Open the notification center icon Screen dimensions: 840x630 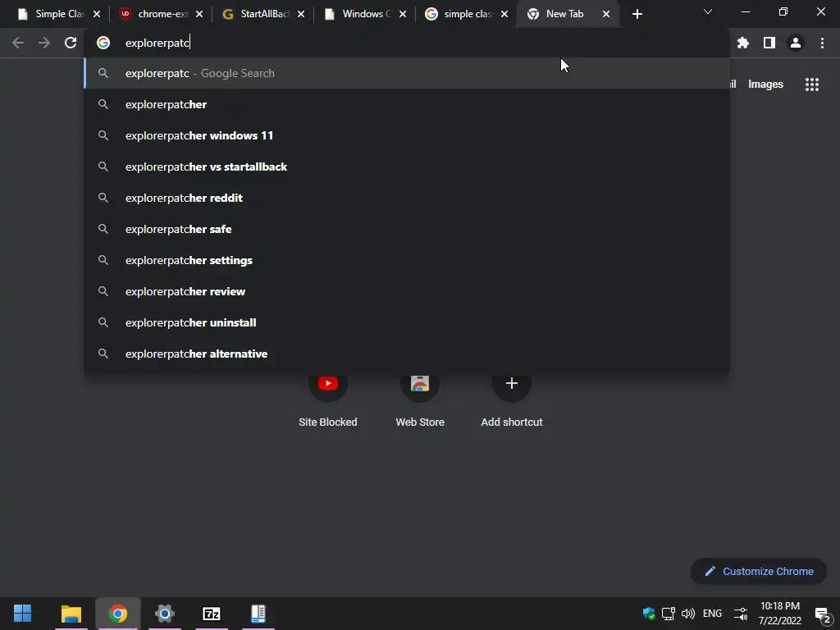pos(822,614)
